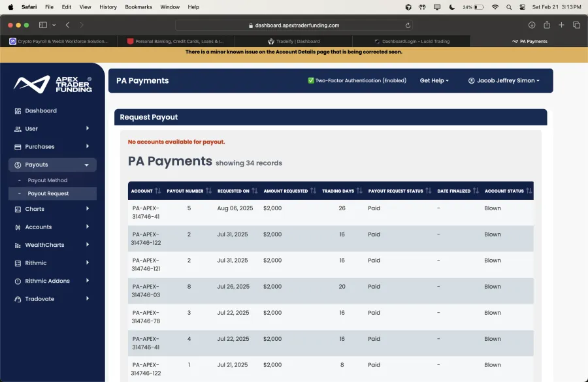Sort by Payout Number column
Viewport: 588px width, 382px height.
coord(208,191)
